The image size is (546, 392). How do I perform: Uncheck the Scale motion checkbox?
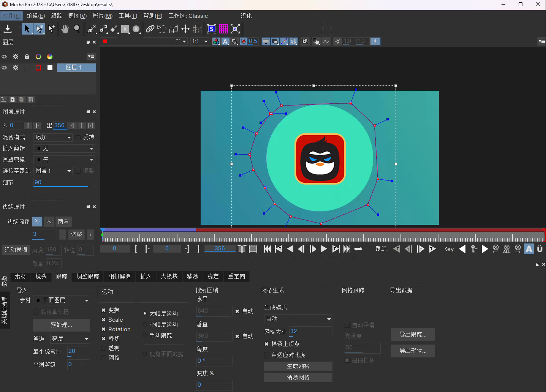tap(103, 320)
